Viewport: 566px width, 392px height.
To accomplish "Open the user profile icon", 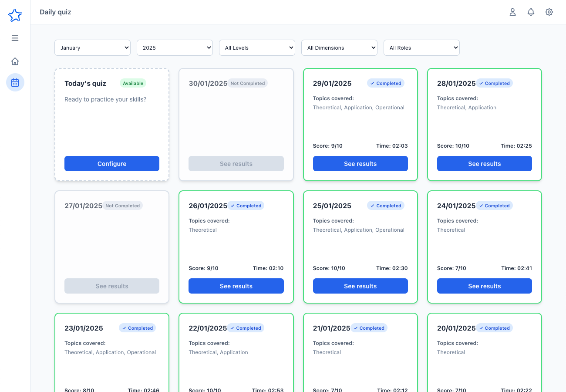I will point(512,12).
